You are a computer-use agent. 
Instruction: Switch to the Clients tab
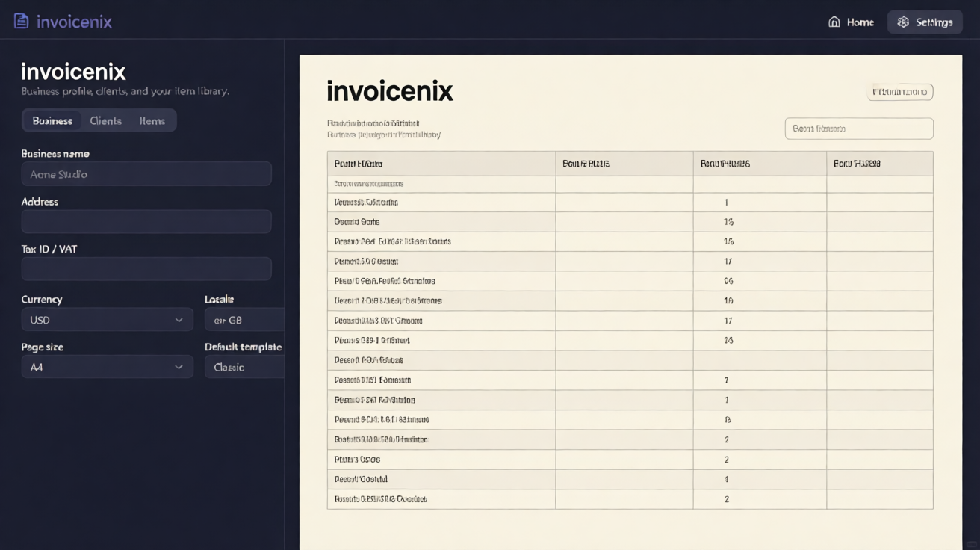coord(106,120)
